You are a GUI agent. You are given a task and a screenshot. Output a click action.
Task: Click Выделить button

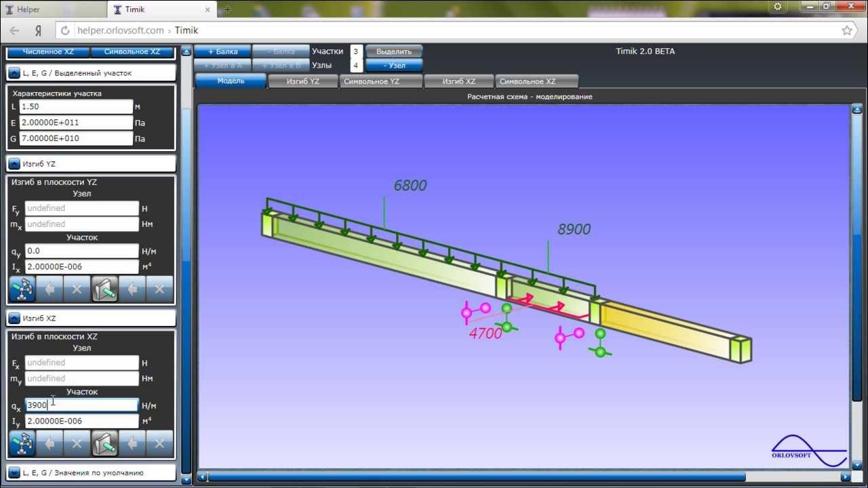[394, 52]
